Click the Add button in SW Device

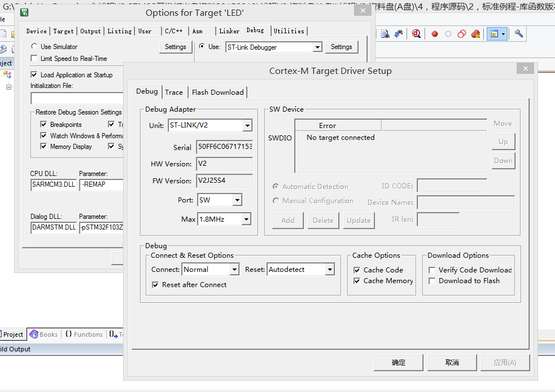click(x=288, y=220)
